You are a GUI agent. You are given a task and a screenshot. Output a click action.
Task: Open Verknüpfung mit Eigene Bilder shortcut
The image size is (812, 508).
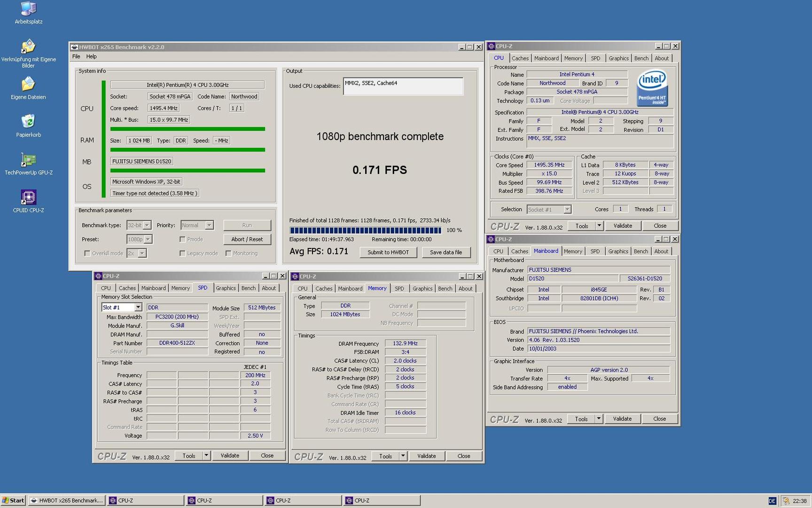tap(28, 53)
